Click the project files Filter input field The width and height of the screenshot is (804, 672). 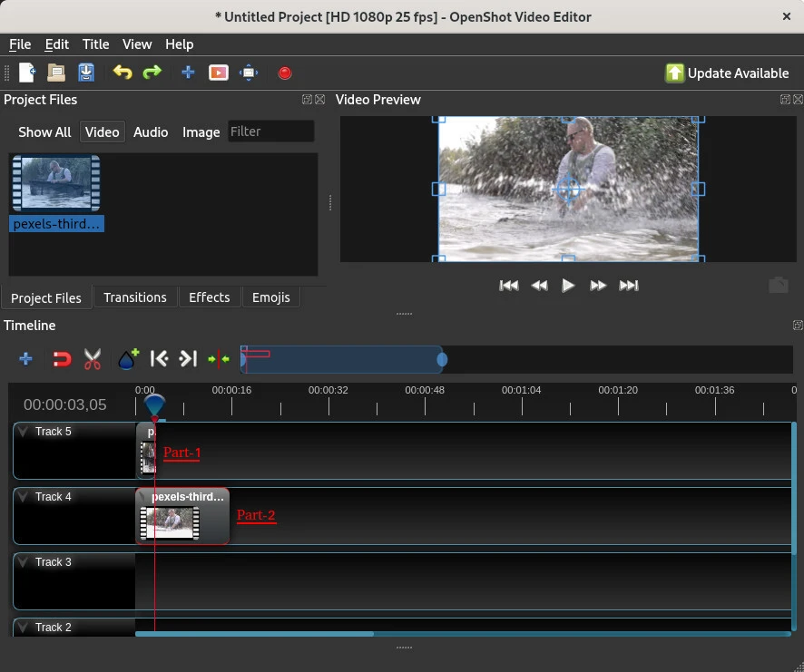tap(270, 131)
